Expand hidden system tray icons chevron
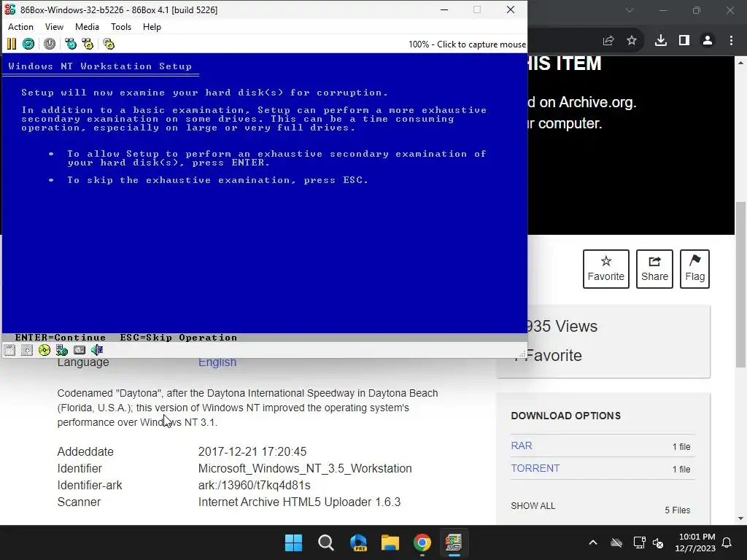Viewport: 747px width, 560px height. 593,542
